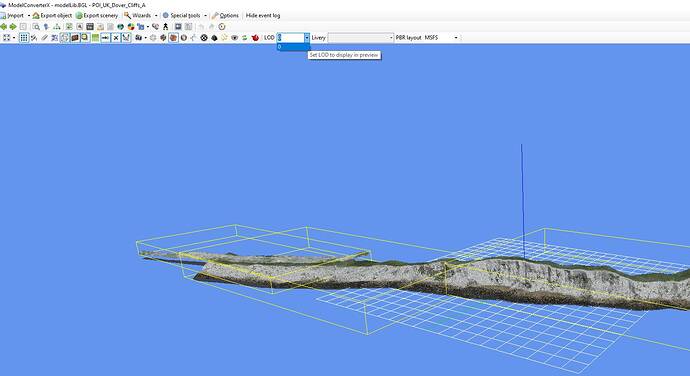Open the Wizards menu

click(140, 15)
